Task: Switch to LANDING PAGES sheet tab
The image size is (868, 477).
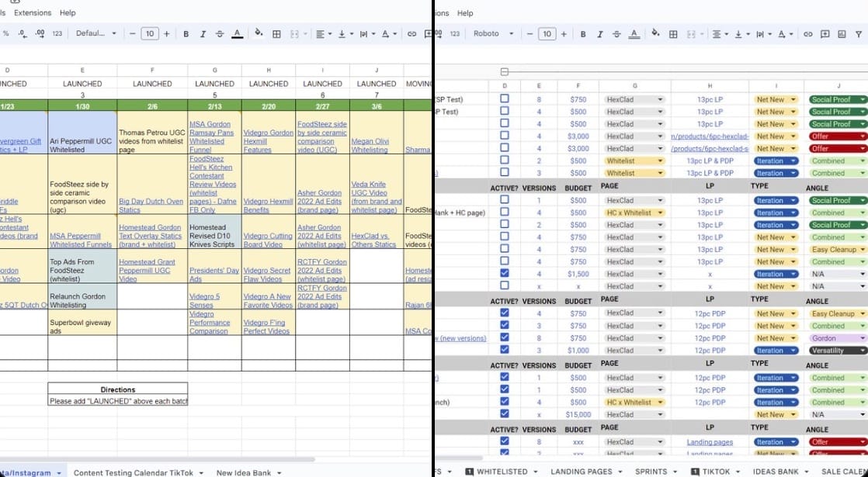Action: pyautogui.click(x=582, y=472)
